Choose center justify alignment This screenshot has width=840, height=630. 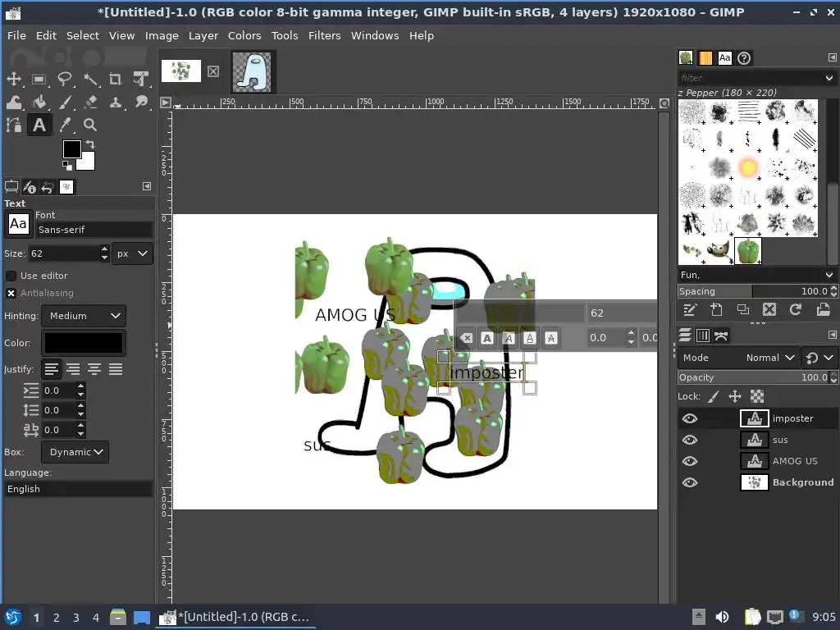point(94,369)
